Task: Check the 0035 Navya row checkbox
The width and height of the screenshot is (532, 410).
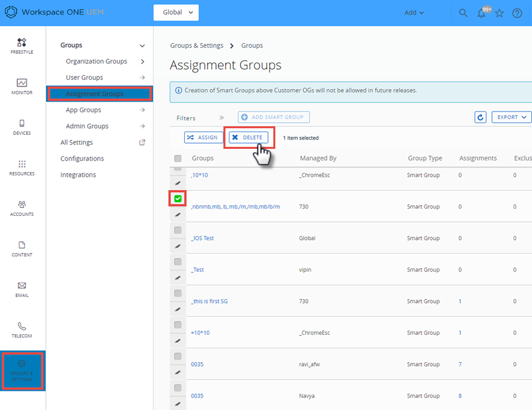Action: pyautogui.click(x=178, y=388)
